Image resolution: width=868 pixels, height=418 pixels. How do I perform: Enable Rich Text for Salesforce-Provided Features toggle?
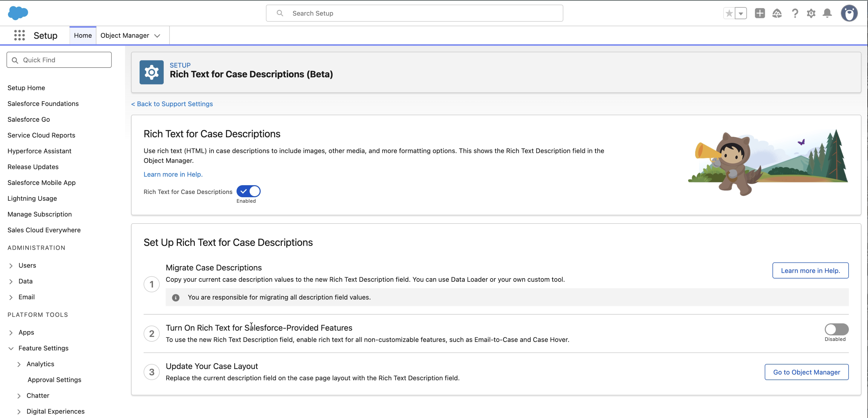836,329
